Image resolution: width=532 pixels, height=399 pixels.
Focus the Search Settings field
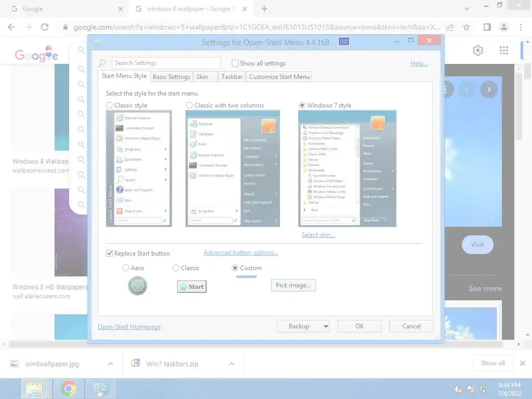pos(166,63)
